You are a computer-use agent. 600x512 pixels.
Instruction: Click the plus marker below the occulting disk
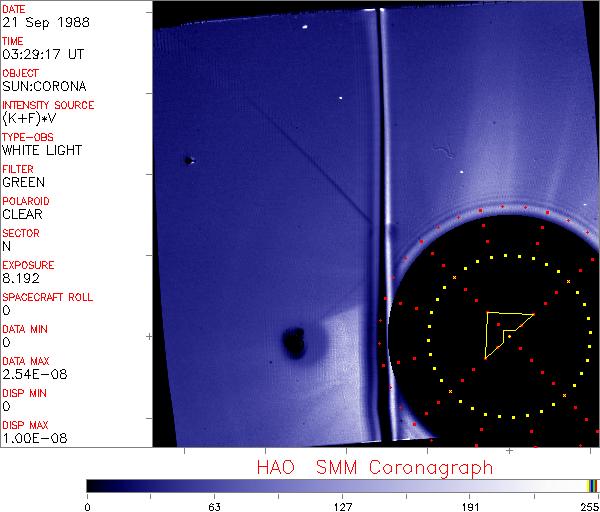(x=509, y=451)
